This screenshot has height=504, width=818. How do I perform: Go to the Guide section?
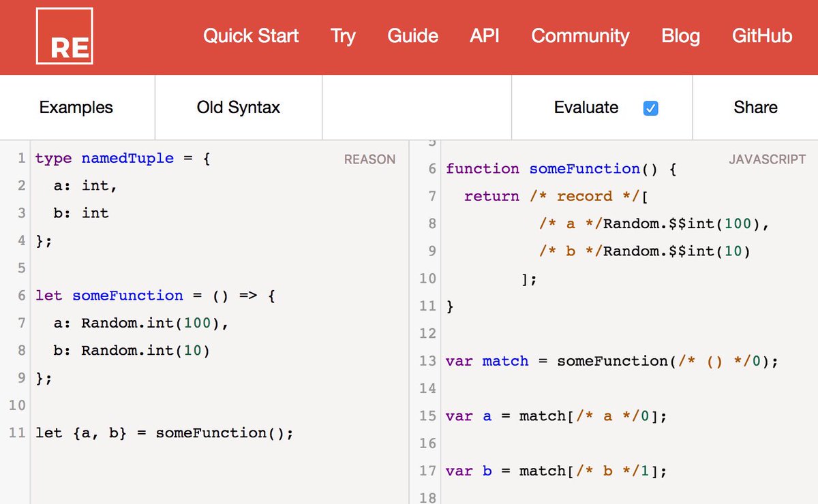click(x=413, y=36)
